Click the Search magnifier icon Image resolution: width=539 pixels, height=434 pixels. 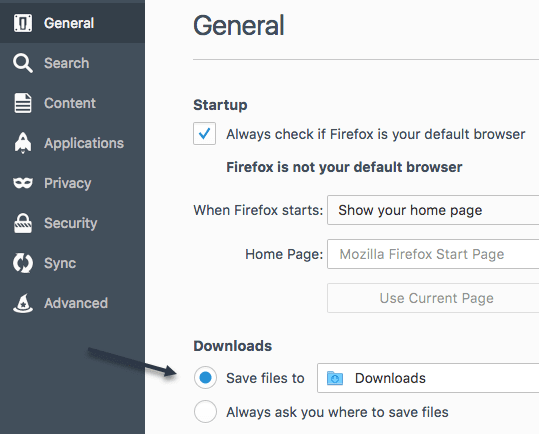[x=23, y=63]
